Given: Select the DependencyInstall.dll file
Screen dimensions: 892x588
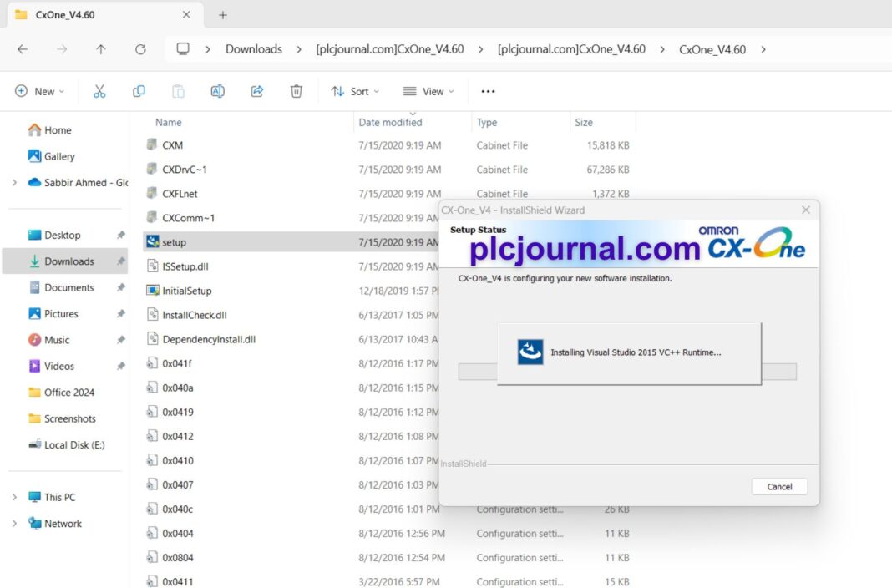Looking at the screenshot, I should click(209, 339).
